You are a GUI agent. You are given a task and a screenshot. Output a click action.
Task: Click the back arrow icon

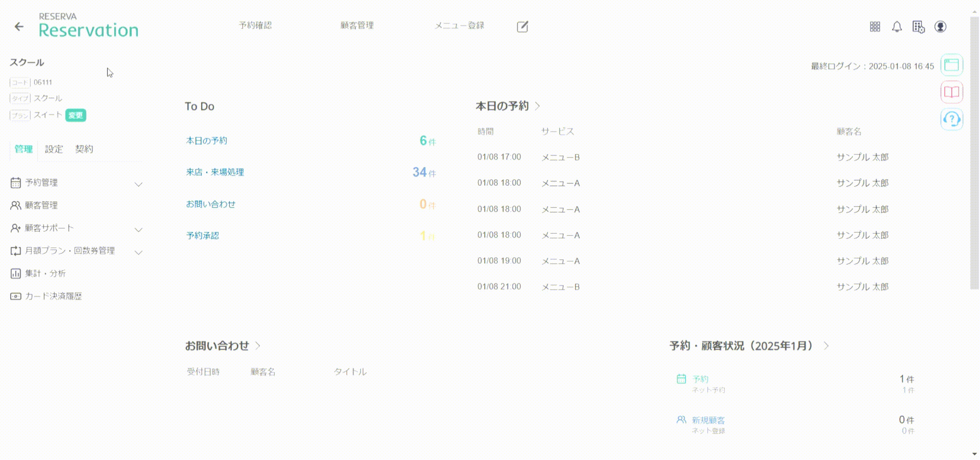point(19,27)
